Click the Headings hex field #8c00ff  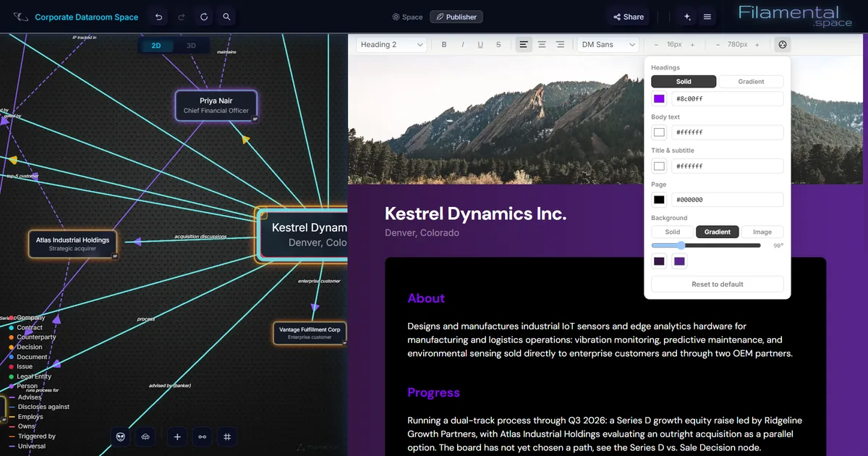[727, 99]
